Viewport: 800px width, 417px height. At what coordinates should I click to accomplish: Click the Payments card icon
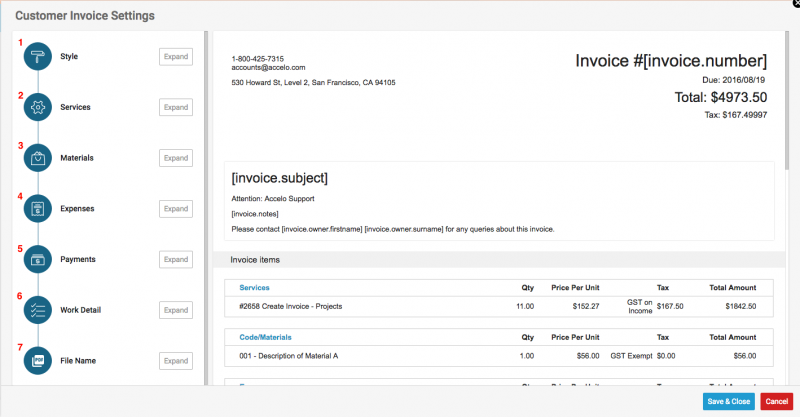[x=38, y=259]
